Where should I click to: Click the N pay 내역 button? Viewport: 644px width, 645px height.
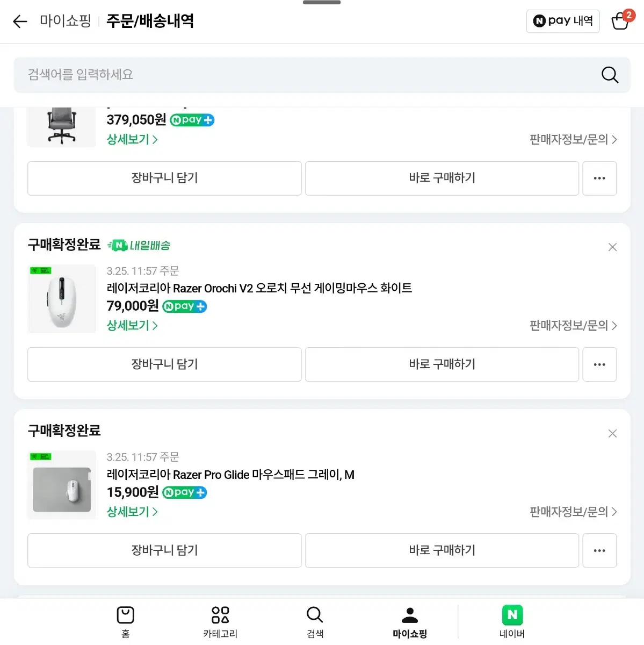coord(562,21)
